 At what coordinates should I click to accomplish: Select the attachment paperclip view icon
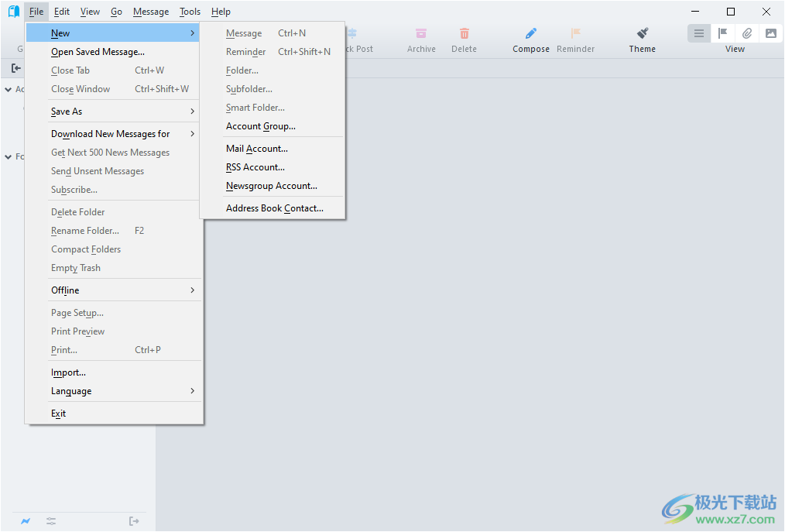coord(746,33)
